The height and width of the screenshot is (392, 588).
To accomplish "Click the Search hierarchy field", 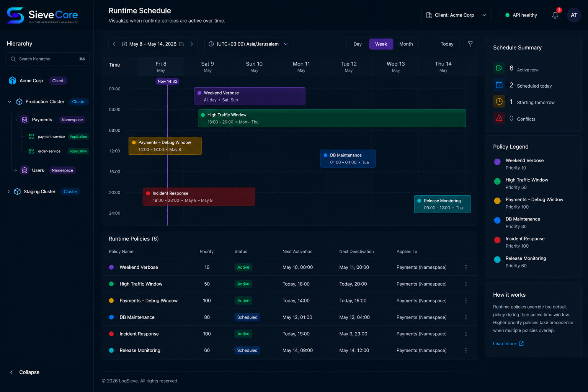I will pyautogui.click(x=48, y=59).
